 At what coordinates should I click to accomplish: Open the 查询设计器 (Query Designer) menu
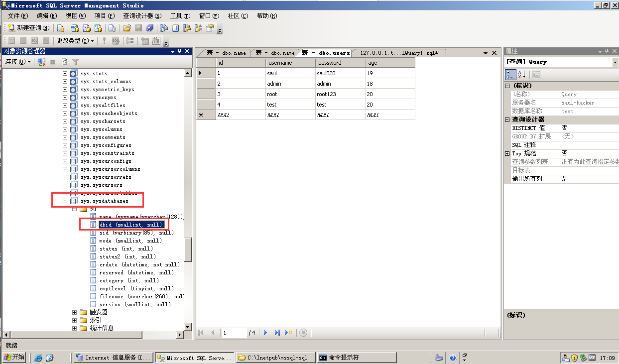142,16
